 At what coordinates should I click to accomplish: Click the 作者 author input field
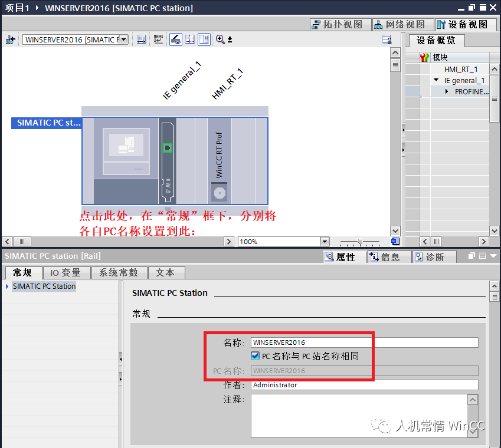click(364, 385)
